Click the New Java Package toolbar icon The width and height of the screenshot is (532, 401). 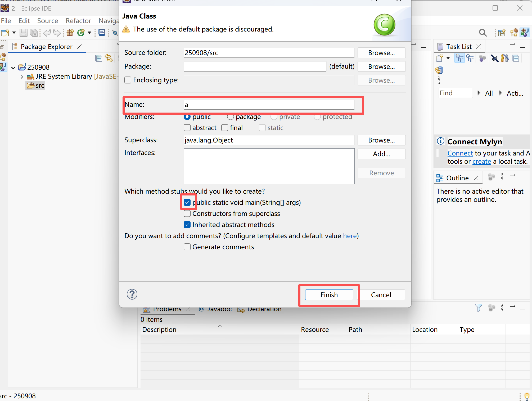coord(70,33)
